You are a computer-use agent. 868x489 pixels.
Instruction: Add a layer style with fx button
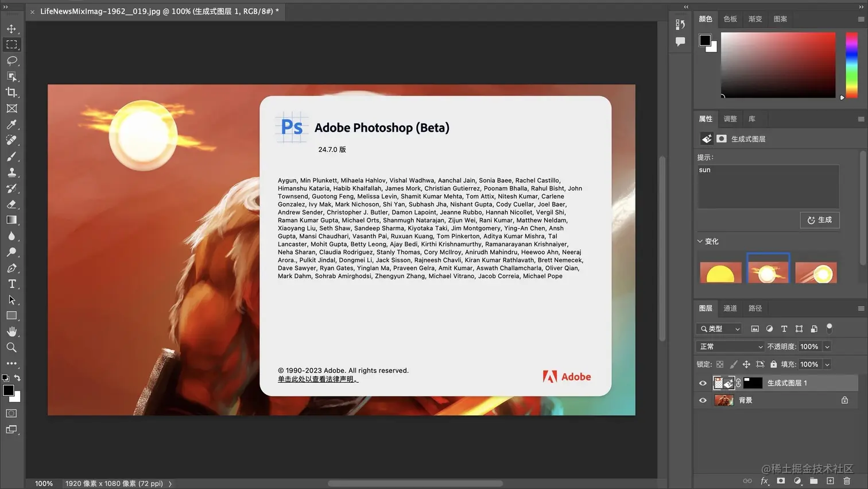coord(765,481)
